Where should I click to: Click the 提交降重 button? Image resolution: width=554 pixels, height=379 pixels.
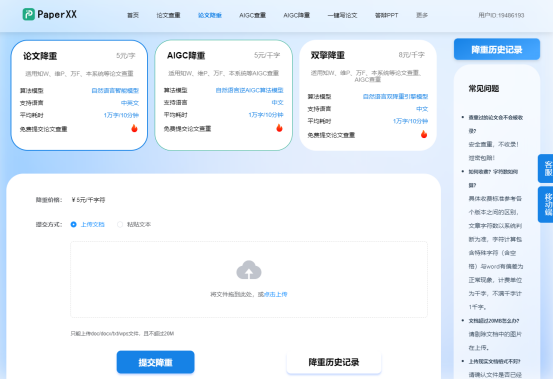click(x=155, y=362)
